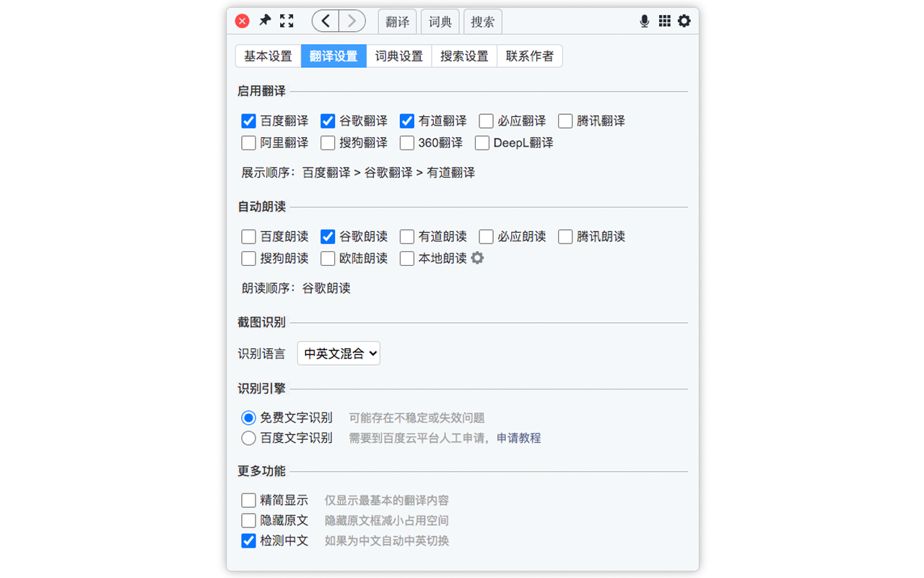
Task: Enable the 必应朗读 checkbox
Action: [x=486, y=236]
